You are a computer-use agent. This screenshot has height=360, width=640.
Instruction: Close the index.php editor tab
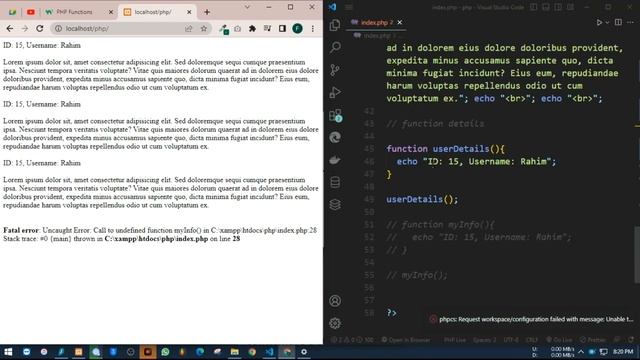(x=400, y=22)
